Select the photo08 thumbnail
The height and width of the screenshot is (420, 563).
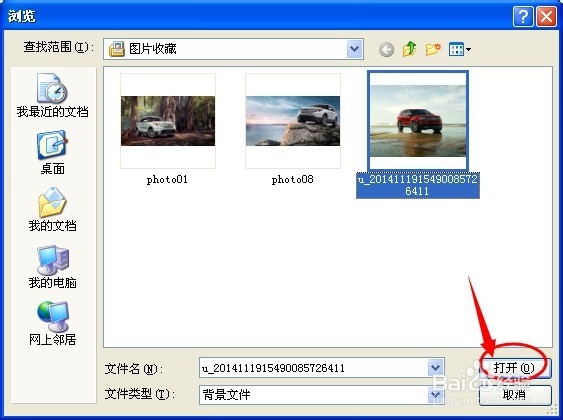coord(293,121)
